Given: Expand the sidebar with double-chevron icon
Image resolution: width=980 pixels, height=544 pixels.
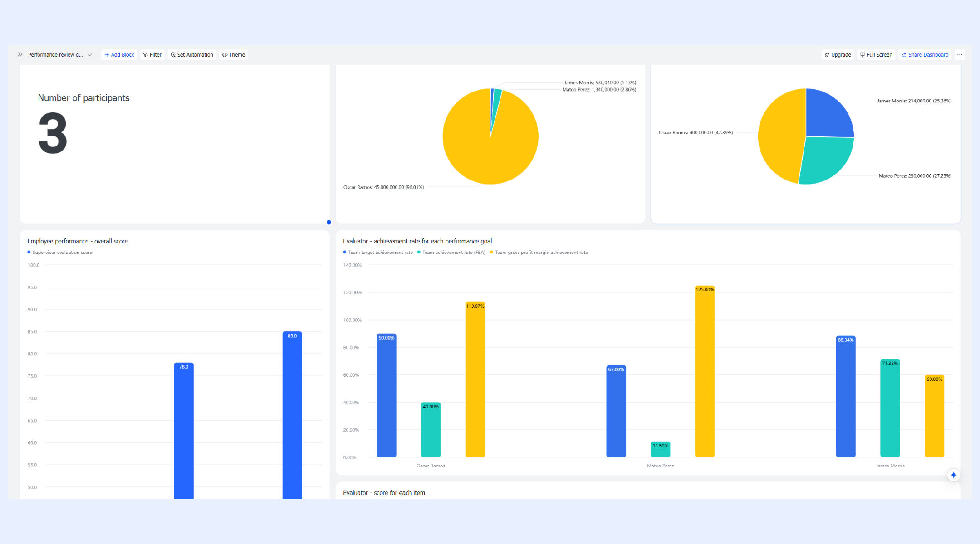Looking at the screenshot, I should (20, 54).
